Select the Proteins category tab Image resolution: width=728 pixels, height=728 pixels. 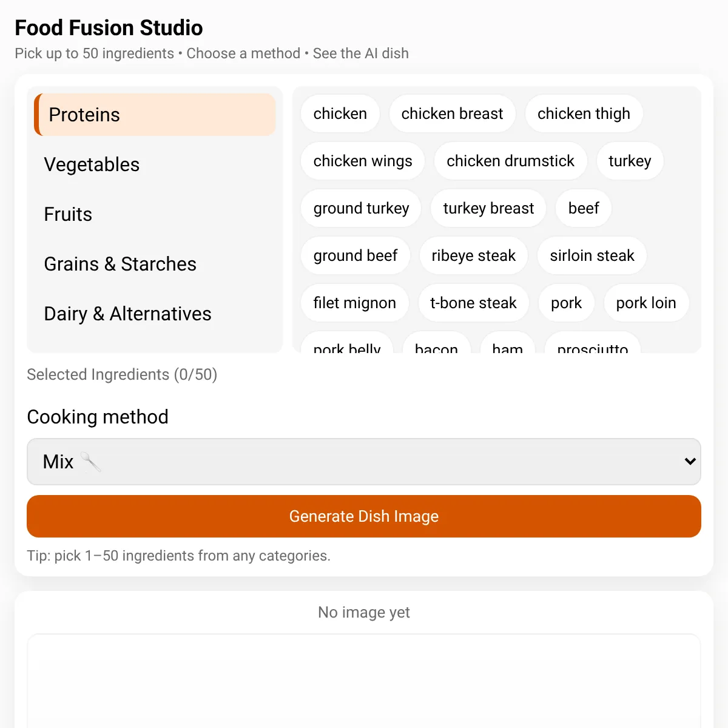155,115
